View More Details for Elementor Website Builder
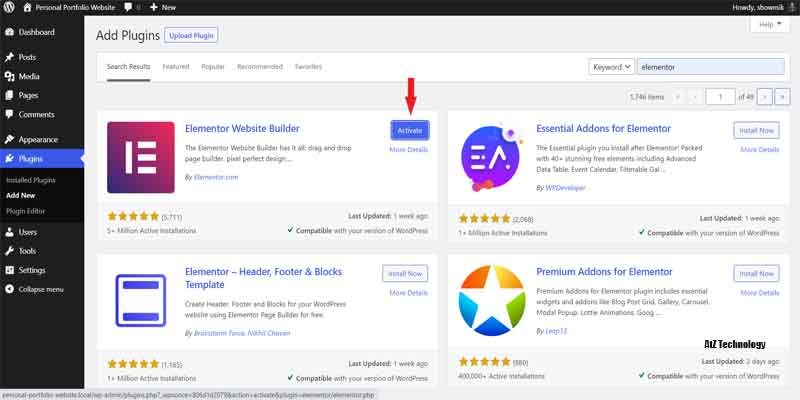 tap(409, 149)
